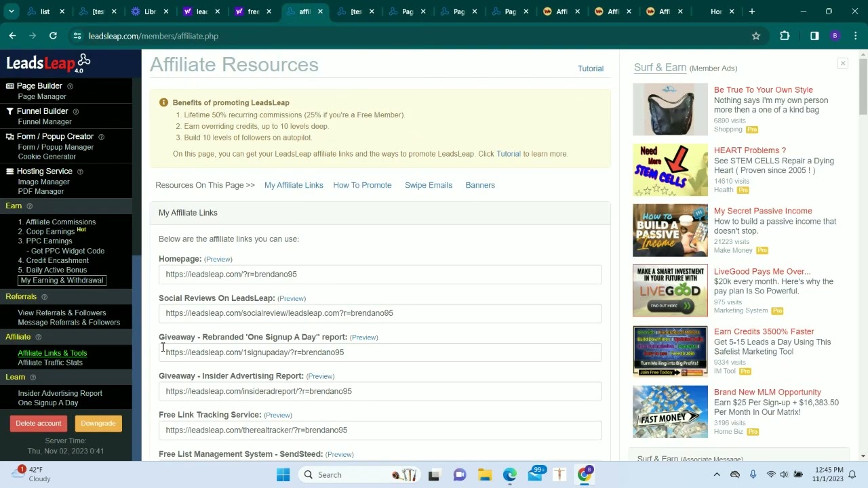Image resolution: width=868 pixels, height=488 pixels.
Task: Click the Windows taskbar Search box
Action: 359,474
